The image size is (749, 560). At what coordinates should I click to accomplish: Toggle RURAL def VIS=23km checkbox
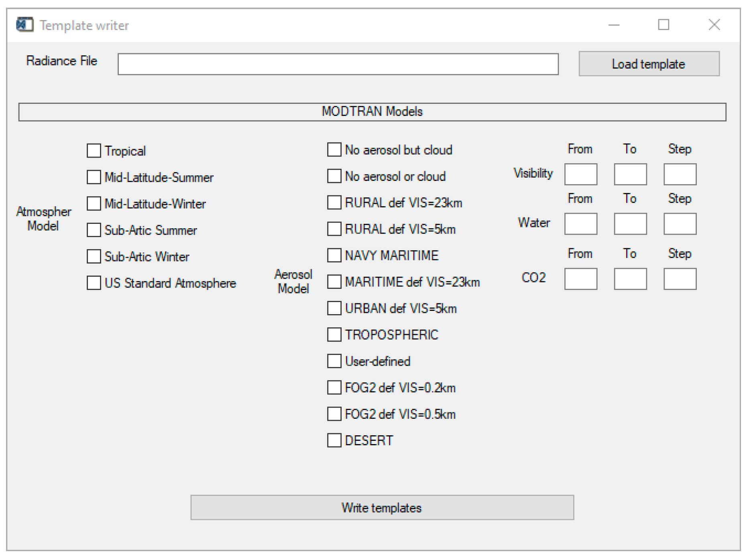(334, 203)
